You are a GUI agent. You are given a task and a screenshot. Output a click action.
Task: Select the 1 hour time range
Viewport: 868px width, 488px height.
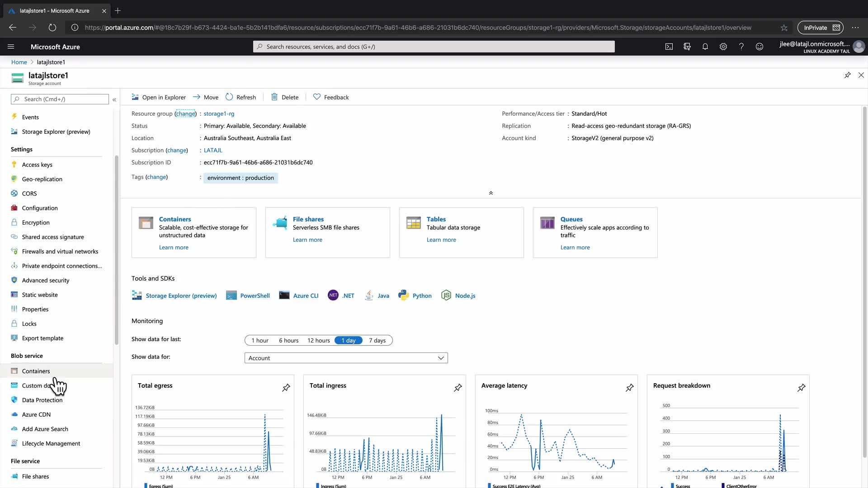(260, 340)
